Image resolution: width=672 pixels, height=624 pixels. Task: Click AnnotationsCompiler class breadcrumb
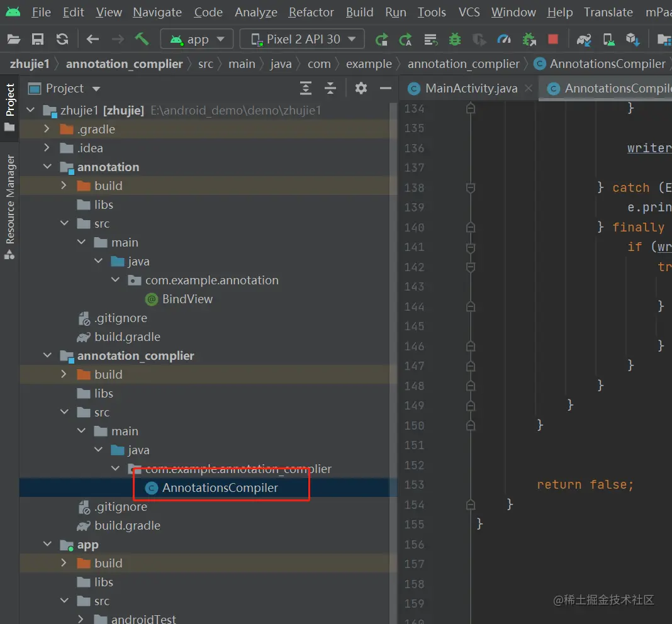click(x=600, y=64)
